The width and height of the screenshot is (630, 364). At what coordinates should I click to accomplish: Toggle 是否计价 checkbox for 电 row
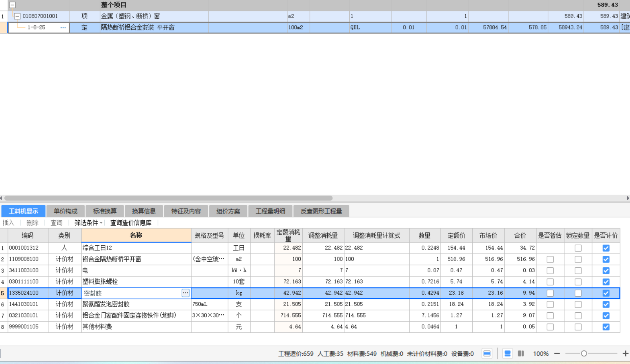[x=606, y=271]
